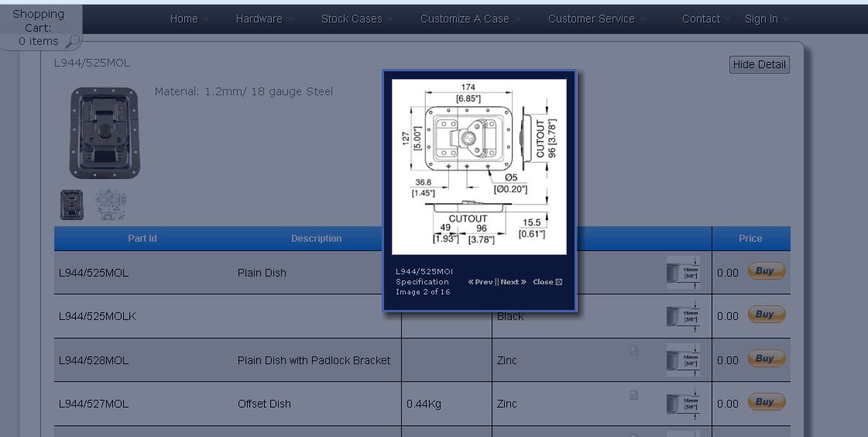Click the shopping cart magnifier icon
Screen dimensions: 868x437
(72, 41)
